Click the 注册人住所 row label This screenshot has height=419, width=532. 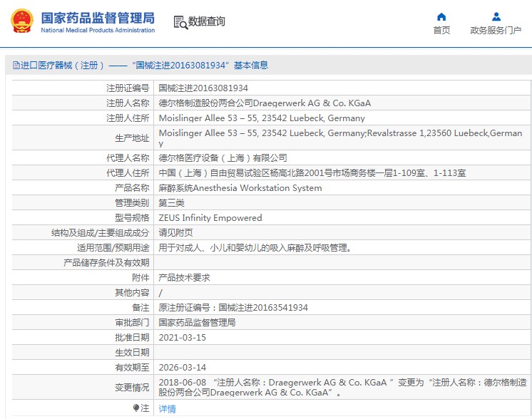pos(128,118)
